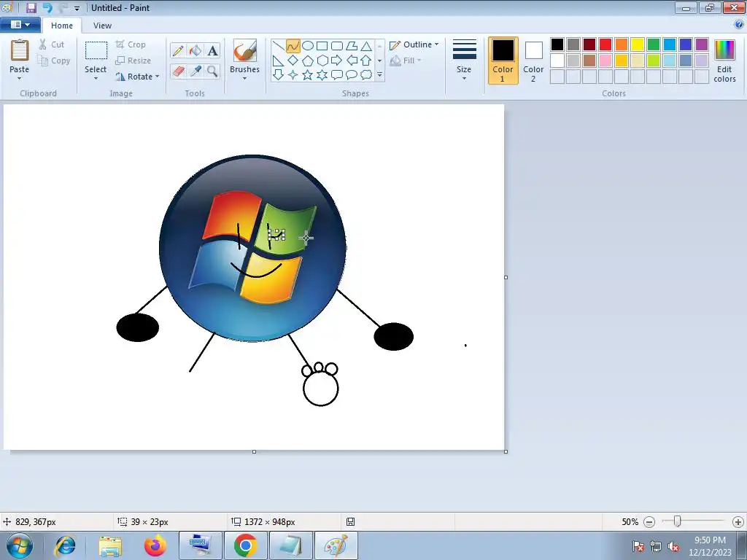Pick the green color swatch
This screenshot has width=747, height=560.
(654, 44)
